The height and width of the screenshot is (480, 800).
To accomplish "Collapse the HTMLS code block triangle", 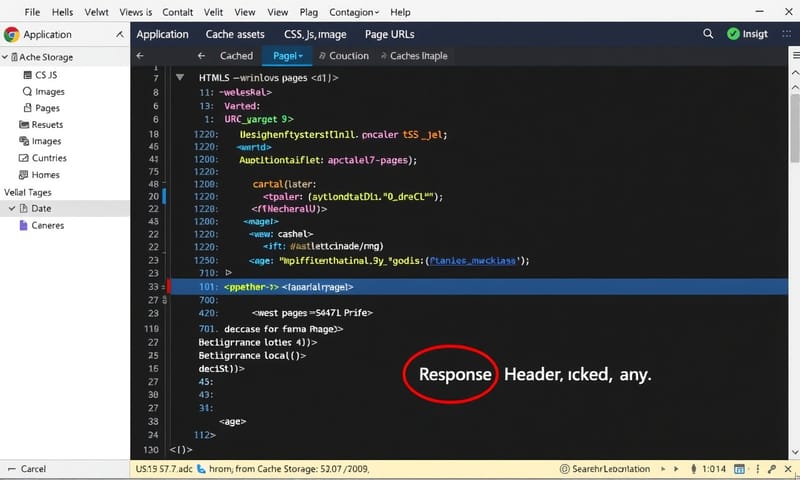I will pyautogui.click(x=180, y=77).
